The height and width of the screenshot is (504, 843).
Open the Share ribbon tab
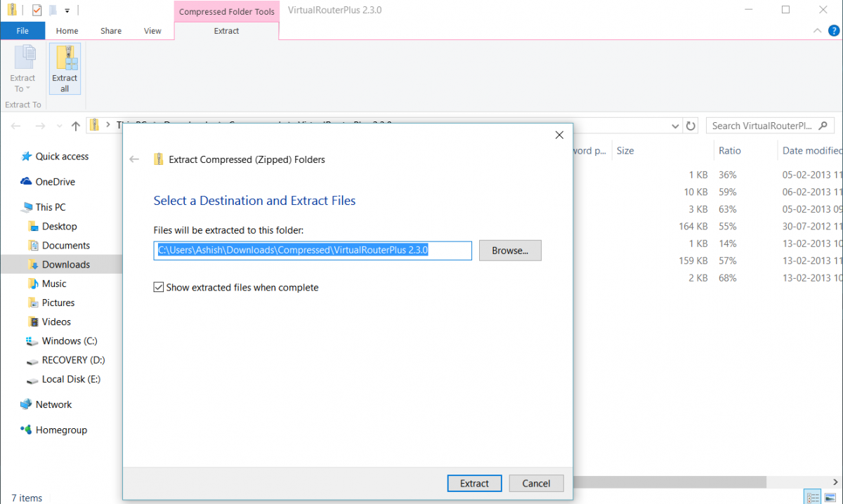[x=111, y=31]
